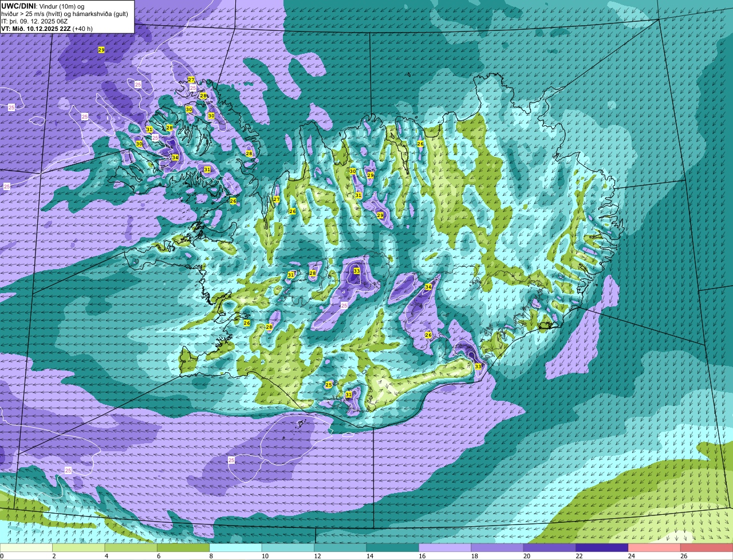This screenshot has width=733, height=560.
Task: Click the legend scale label "2"
Action: [x=53, y=556]
